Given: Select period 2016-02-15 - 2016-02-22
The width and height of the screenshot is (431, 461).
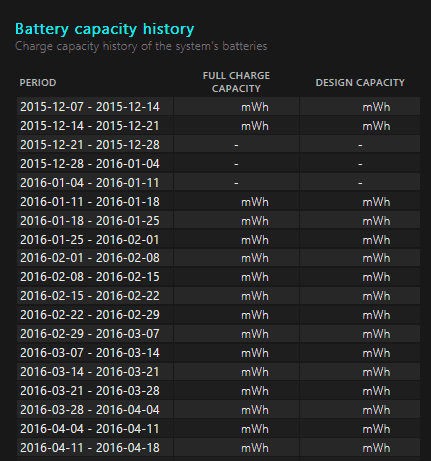Looking at the screenshot, I should pos(90,296).
